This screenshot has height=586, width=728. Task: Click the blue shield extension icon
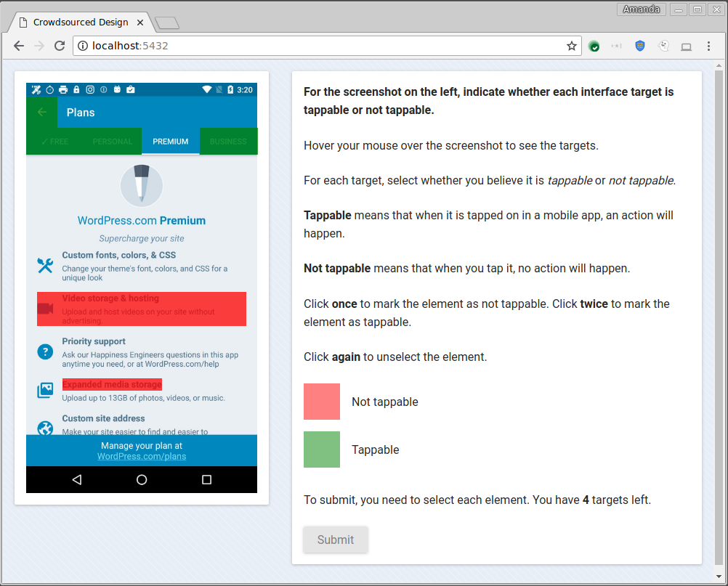point(640,46)
